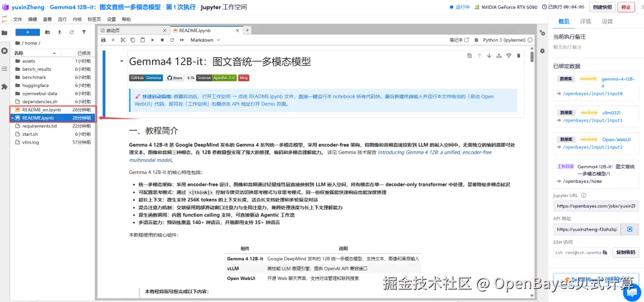The image size is (644, 302).
Task: Save the notebook with the disk icon
Action: coord(103,40)
